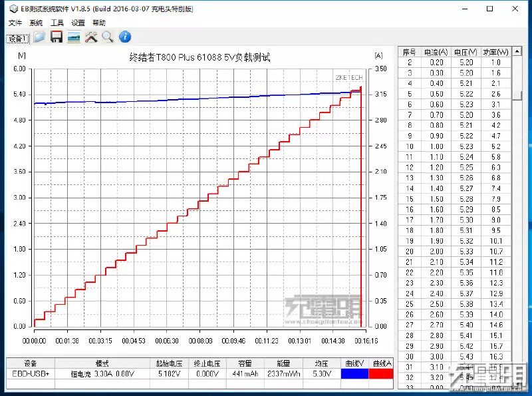Open the folder icon in the toolbar
The image size is (532, 396).
pyautogui.click(x=39, y=37)
